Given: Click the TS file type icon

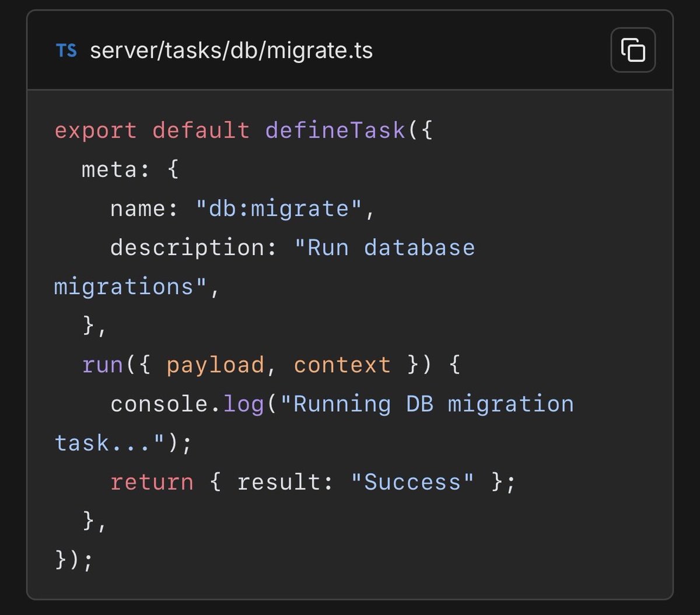Looking at the screenshot, I should [x=66, y=51].
